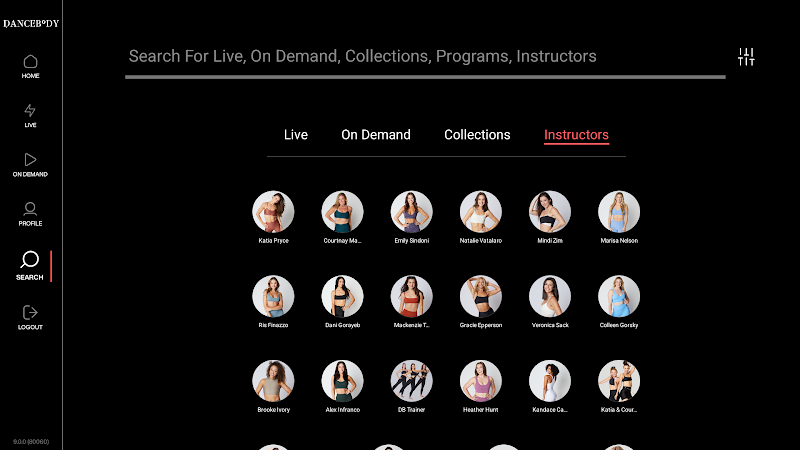This screenshot has height=450, width=800.
Task: Open Katia & Cour... duo photo
Action: [x=619, y=381]
